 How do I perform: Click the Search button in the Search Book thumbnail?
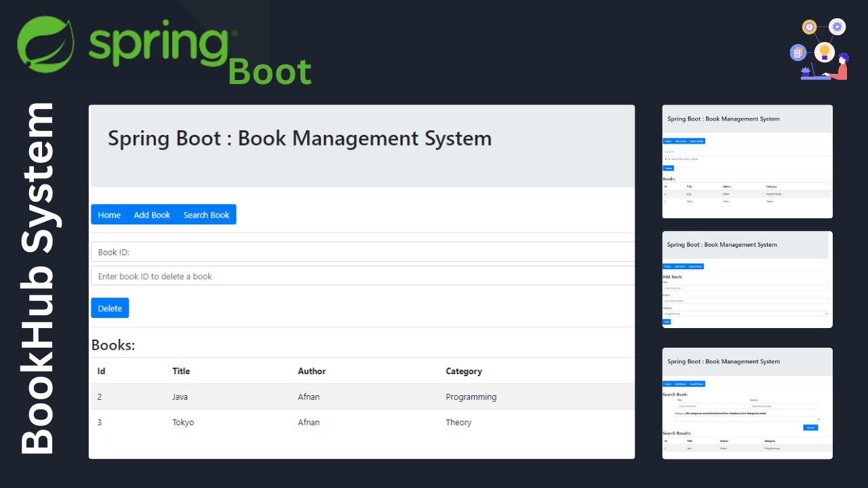[810, 428]
